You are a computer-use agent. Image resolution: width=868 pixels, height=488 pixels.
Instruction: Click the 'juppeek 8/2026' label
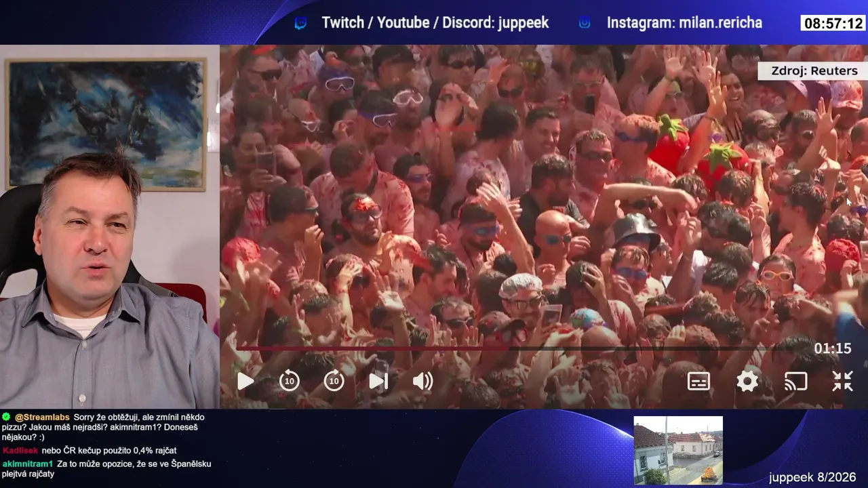click(812, 477)
